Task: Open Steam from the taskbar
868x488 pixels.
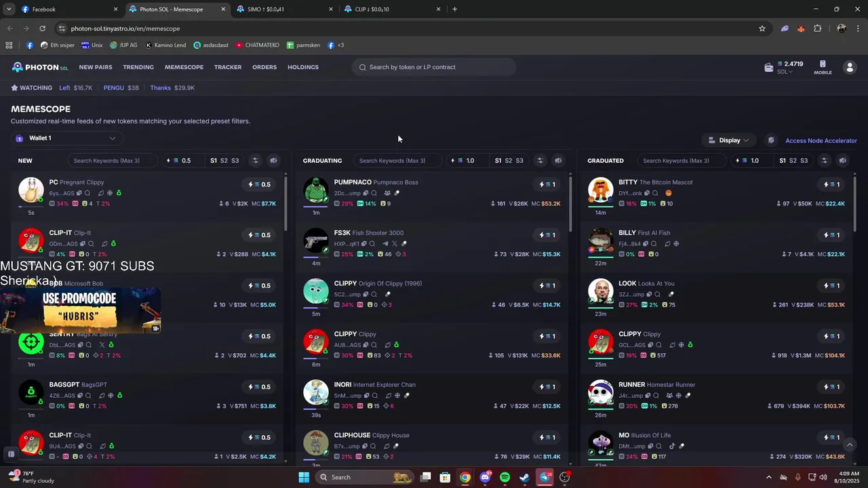Action: [524, 477]
